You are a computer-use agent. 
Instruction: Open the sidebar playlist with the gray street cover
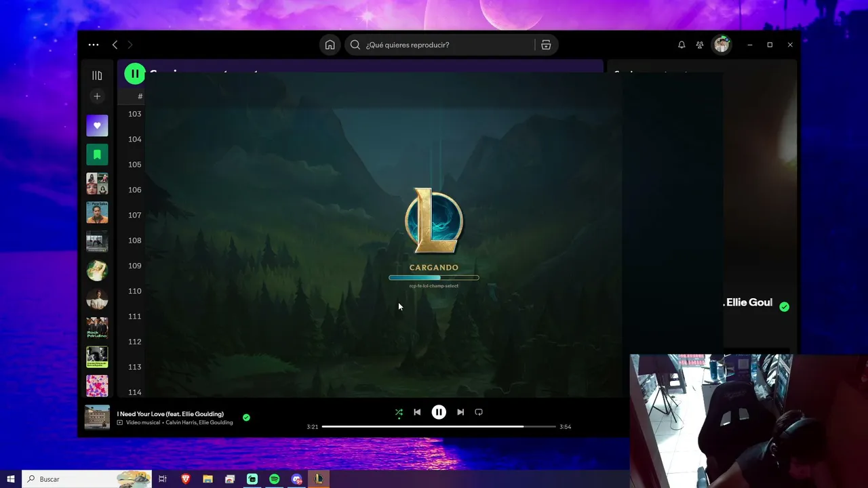coord(97,241)
